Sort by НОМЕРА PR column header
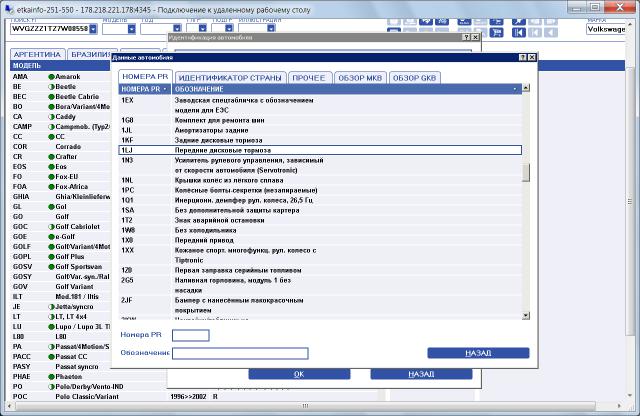Viewport: 640px width, 416px height. (x=144, y=89)
